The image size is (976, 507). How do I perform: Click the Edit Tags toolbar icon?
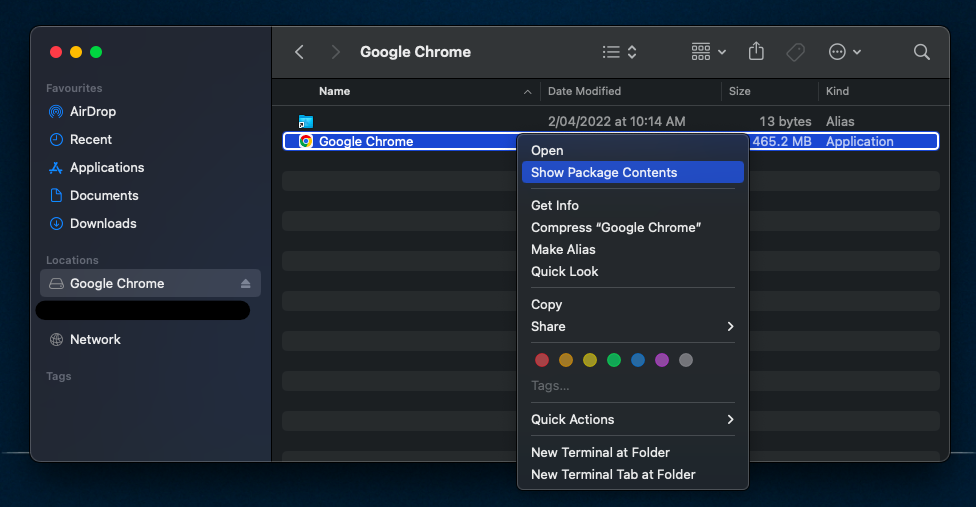795,52
